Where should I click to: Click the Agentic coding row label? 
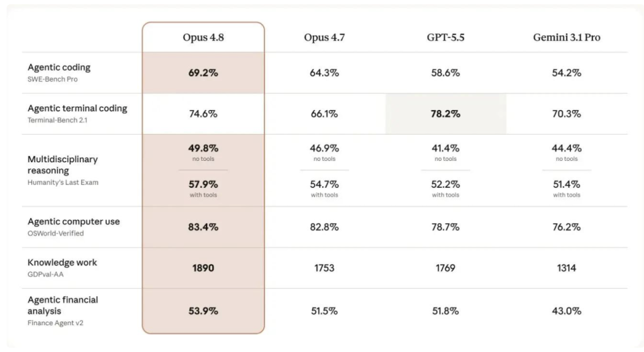coord(59,67)
